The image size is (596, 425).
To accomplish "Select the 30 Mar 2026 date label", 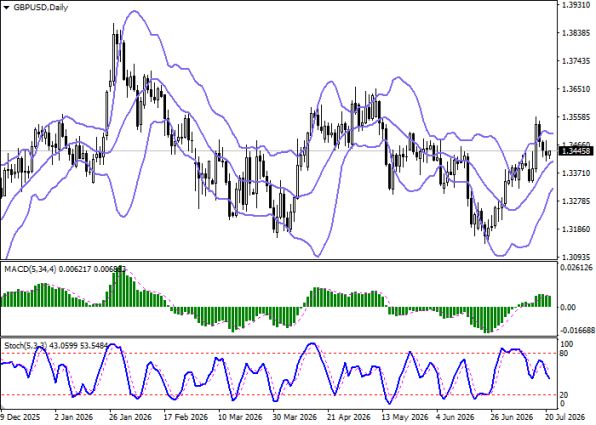I will [x=295, y=417].
